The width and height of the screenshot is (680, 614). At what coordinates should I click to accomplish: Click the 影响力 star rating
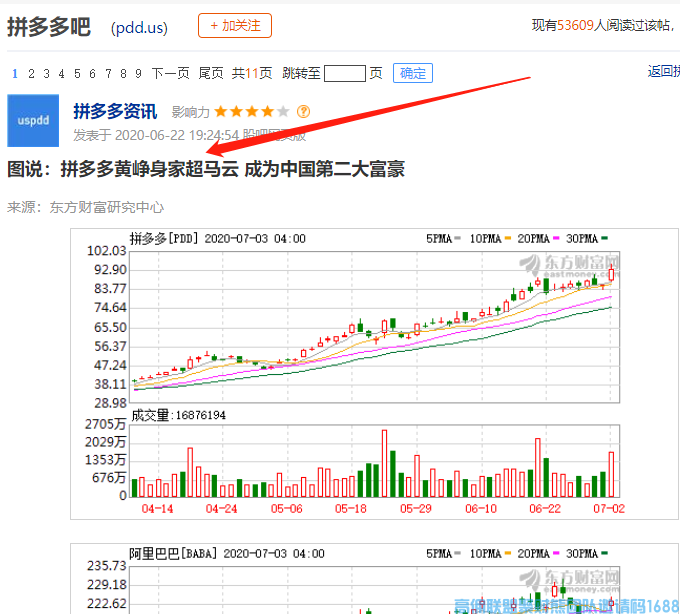(252, 111)
